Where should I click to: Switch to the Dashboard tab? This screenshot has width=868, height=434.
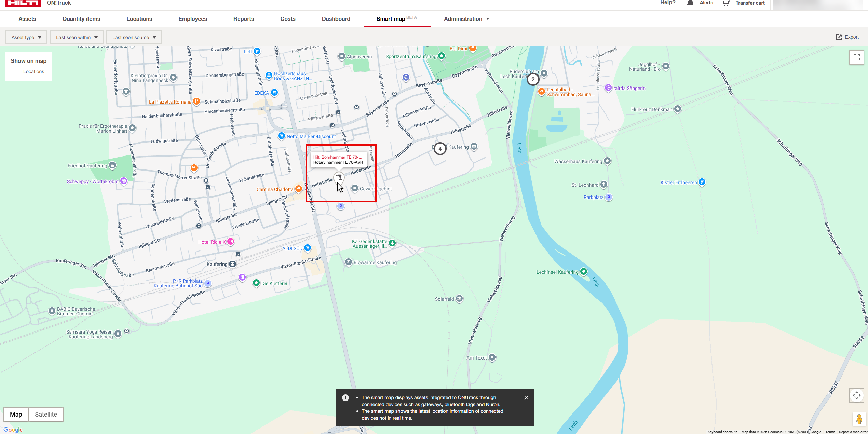pyautogui.click(x=336, y=19)
